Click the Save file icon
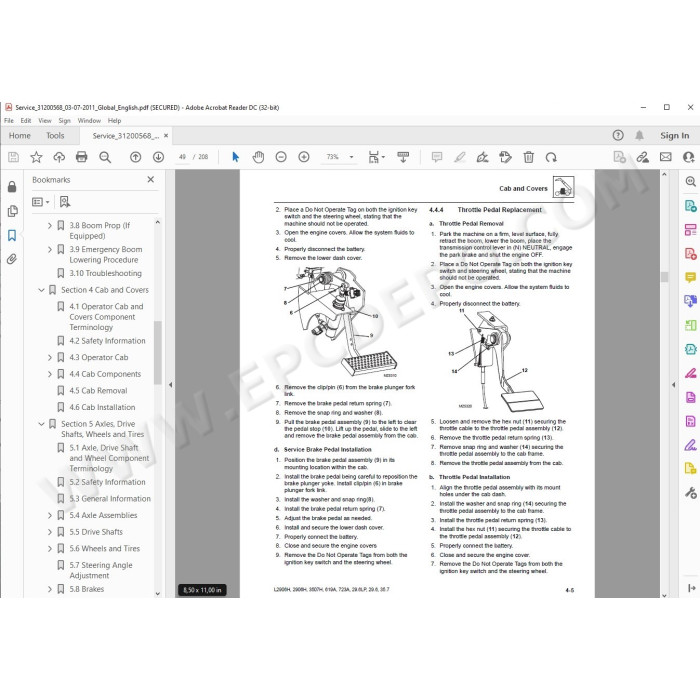The width and height of the screenshot is (700, 700). [13, 157]
